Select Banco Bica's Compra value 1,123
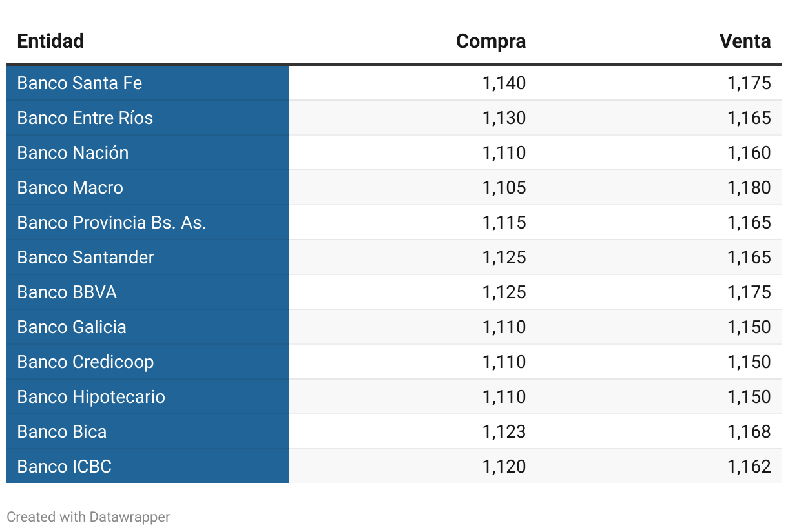Viewport: 788px width, 532px height. (x=504, y=432)
